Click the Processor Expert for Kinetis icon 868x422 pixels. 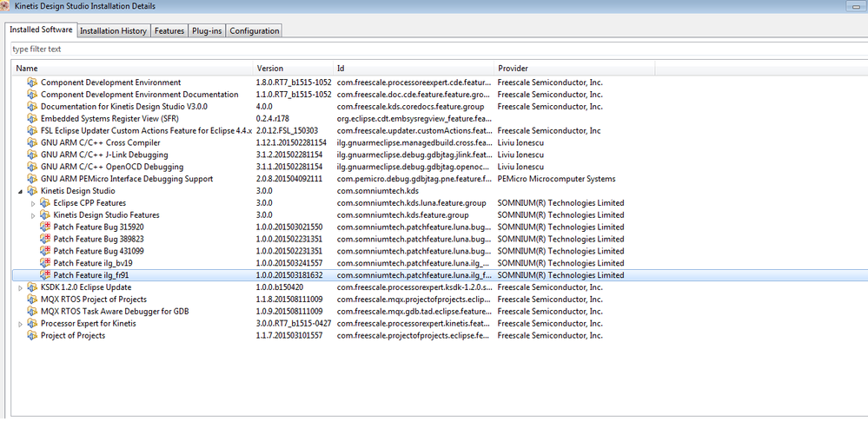click(32, 324)
